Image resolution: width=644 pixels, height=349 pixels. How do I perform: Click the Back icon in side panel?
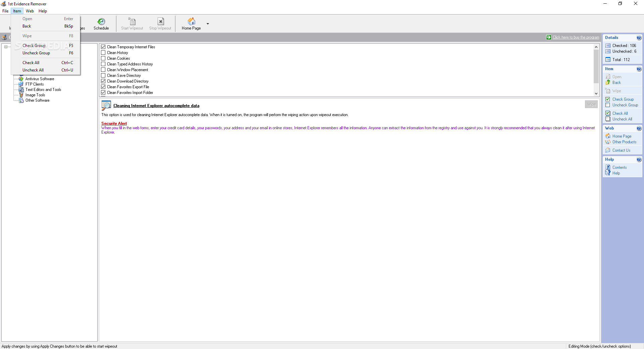tap(608, 82)
